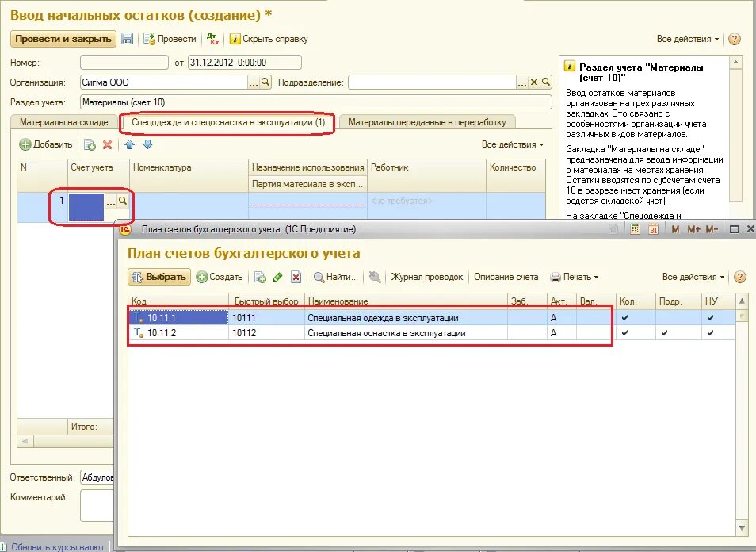Click the green pencil edit icon
The image size is (756, 552).
pos(277,277)
